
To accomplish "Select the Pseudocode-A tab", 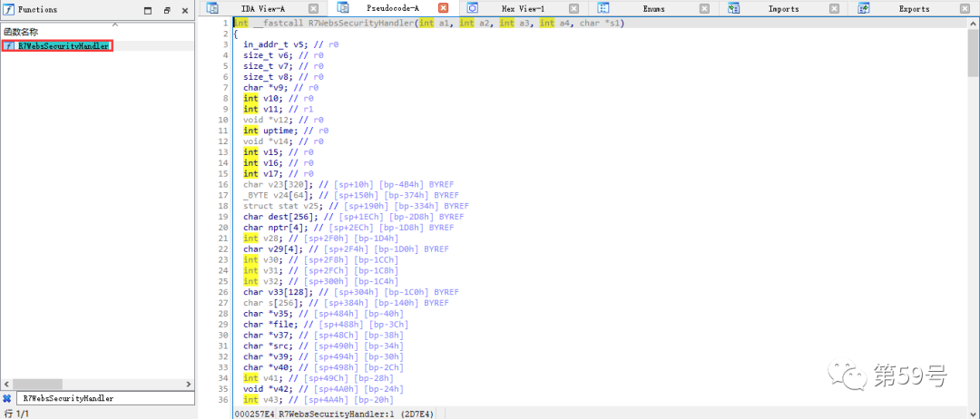I will 393,8.
